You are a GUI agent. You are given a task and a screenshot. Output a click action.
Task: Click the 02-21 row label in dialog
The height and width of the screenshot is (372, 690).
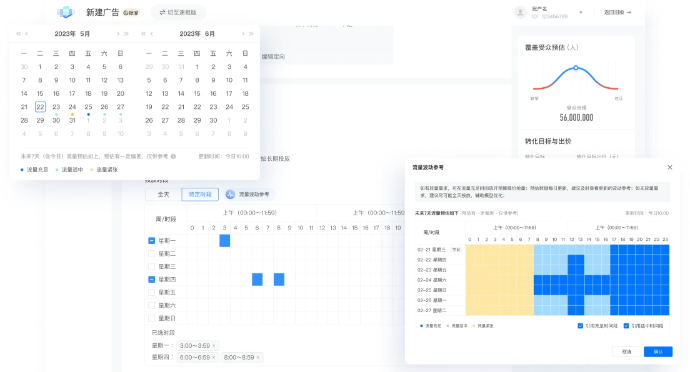pos(432,250)
